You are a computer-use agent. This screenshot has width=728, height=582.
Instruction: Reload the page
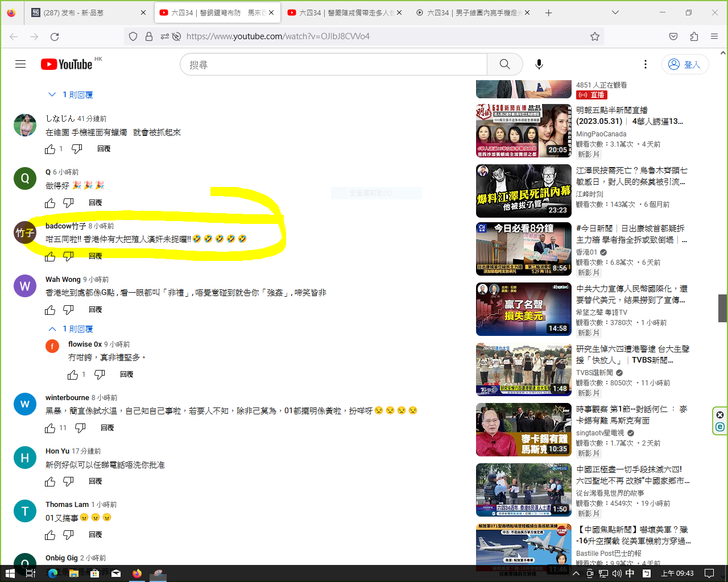[x=55, y=36]
